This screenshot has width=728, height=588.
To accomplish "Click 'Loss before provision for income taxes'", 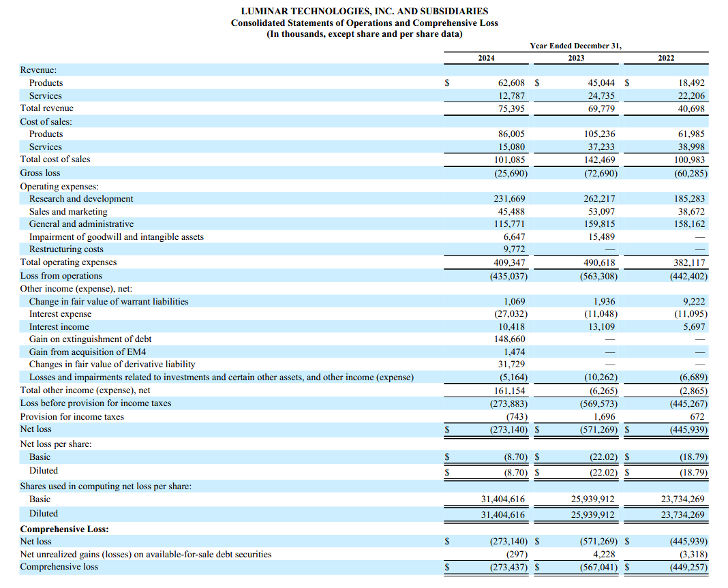I will pos(95,403).
